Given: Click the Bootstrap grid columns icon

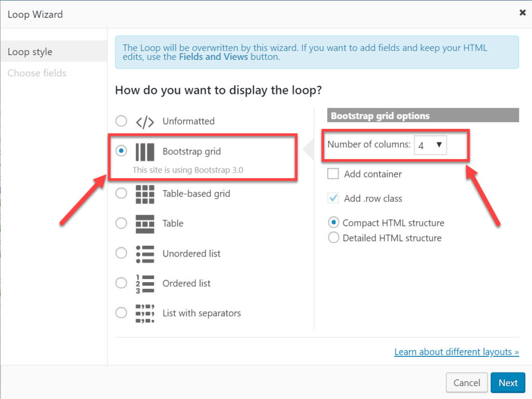Looking at the screenshot, I should 145,152.
